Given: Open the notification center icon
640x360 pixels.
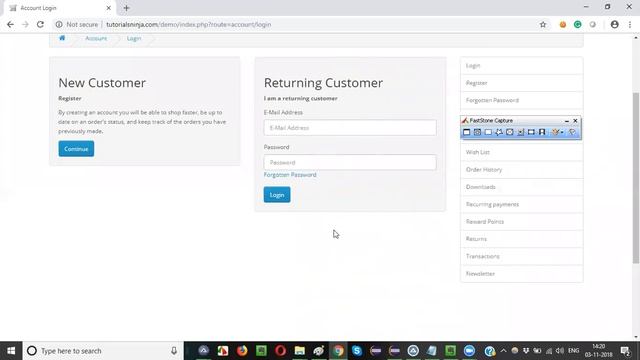Looking at the screenshot, I should pyautogui.click(x=625, y=351).
